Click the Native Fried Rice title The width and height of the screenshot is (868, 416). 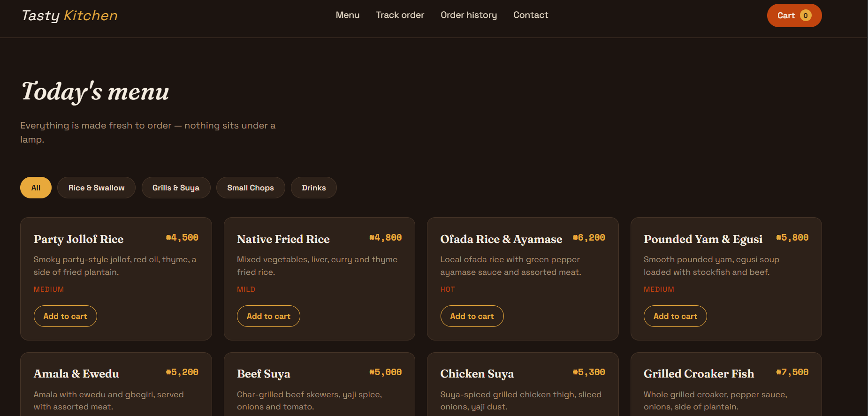click(283, 239)
